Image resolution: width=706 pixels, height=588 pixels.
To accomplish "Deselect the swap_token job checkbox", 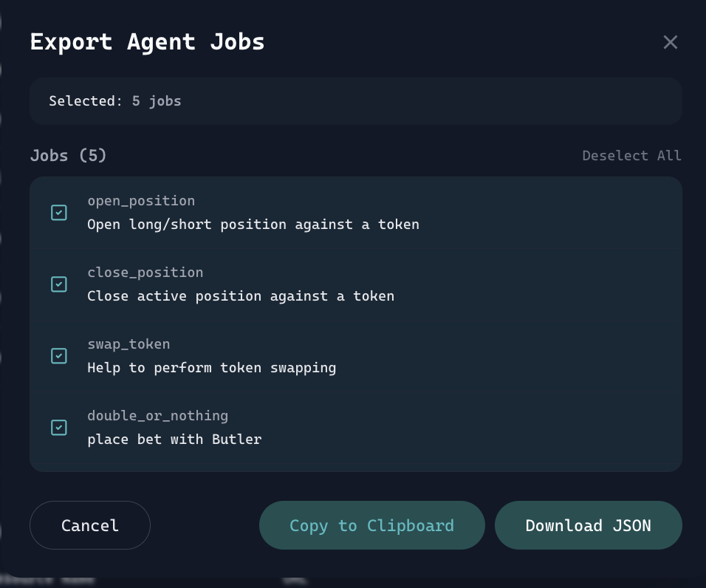I will [x=59, y=356].
